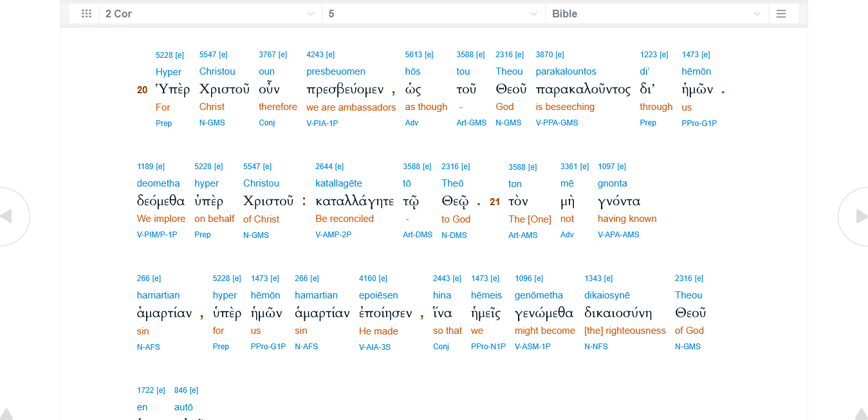The width and height of the screenshot is (868, 420).
Task: Expand the chapter 5 dropdown
Action: [434, 14]
